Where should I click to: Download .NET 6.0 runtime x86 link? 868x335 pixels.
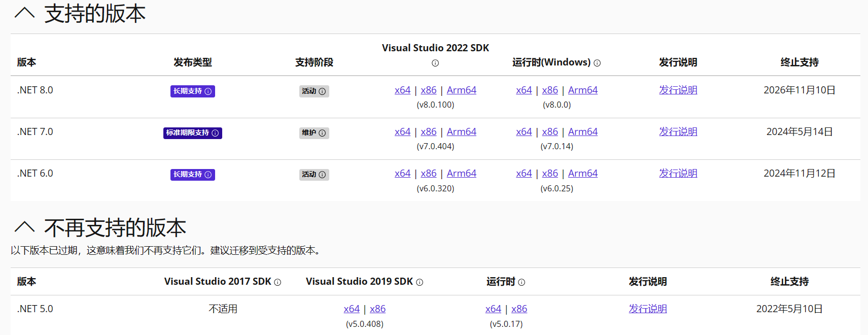[x=550, y=173]
